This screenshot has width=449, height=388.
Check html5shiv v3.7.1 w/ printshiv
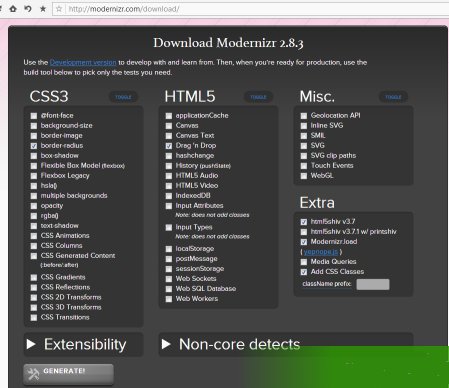click(x=304, y=232)
